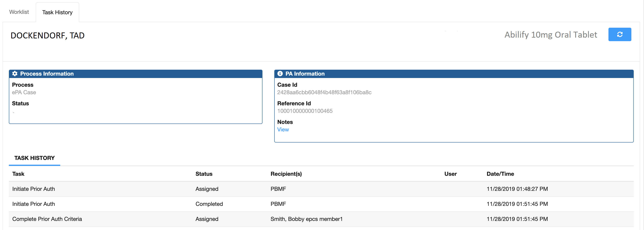Screen dimensions: 644x230
Task: Click the Status field in Process Information panel
Action: point(21,103)
